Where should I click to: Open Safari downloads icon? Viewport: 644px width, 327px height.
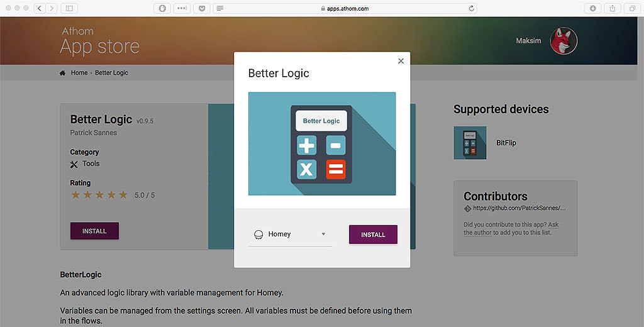coord(592,8)
